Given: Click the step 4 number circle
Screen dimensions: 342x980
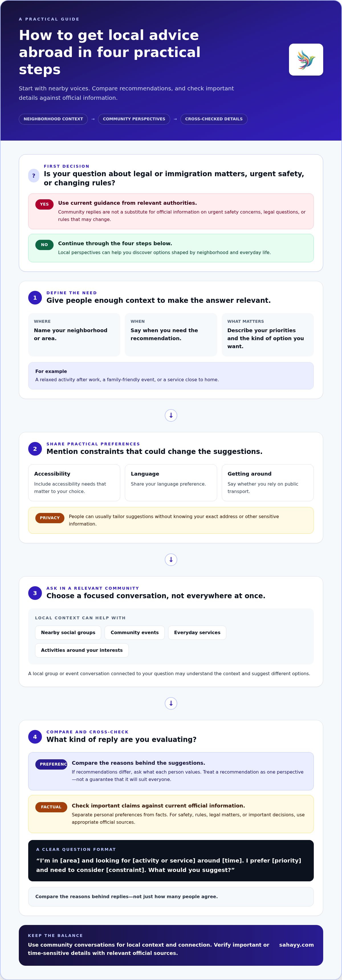Looking at the screenshot, I should coord(35,737).
